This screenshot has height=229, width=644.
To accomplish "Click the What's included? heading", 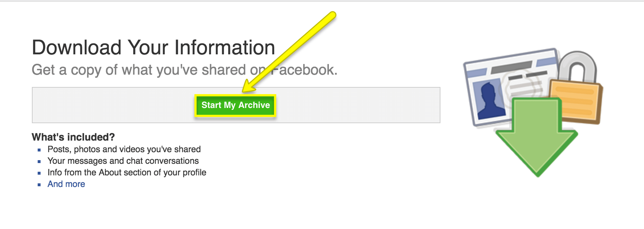I will [x=73, y=137].
